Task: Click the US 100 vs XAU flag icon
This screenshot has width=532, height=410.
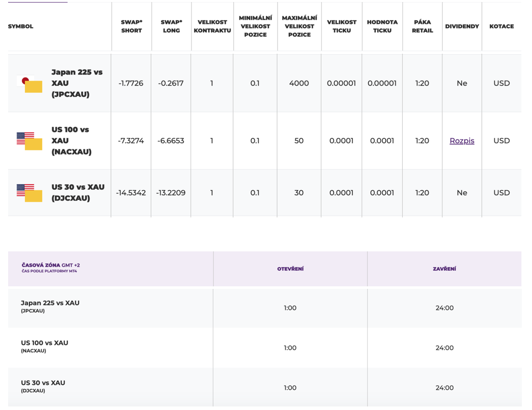Action: pos(29,141)
